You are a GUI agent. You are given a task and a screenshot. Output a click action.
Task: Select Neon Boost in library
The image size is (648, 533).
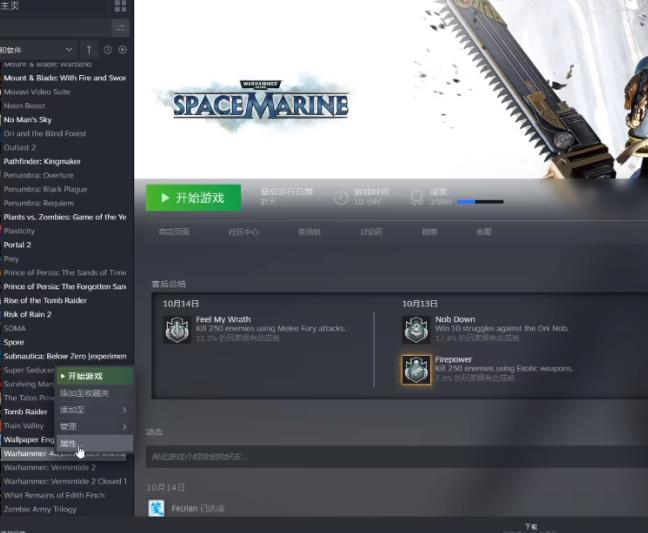pos(24,106)
